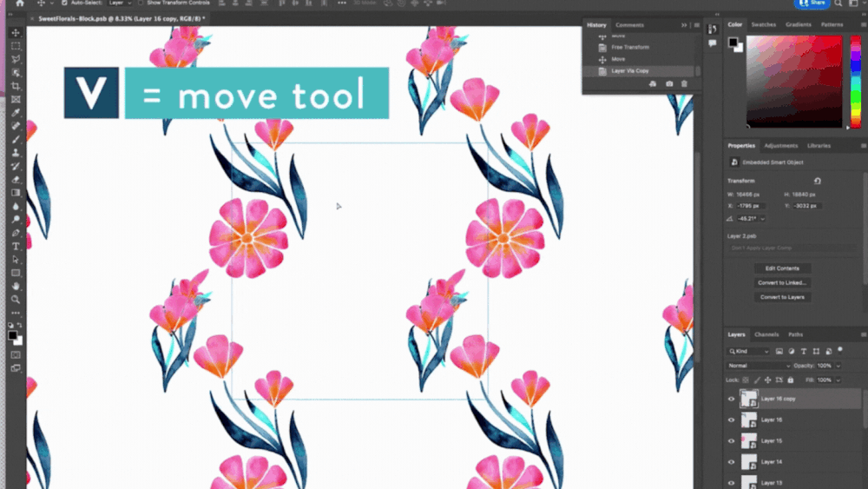Select the Eyedropper tool
868x489 pixels.
pos(16,112)
